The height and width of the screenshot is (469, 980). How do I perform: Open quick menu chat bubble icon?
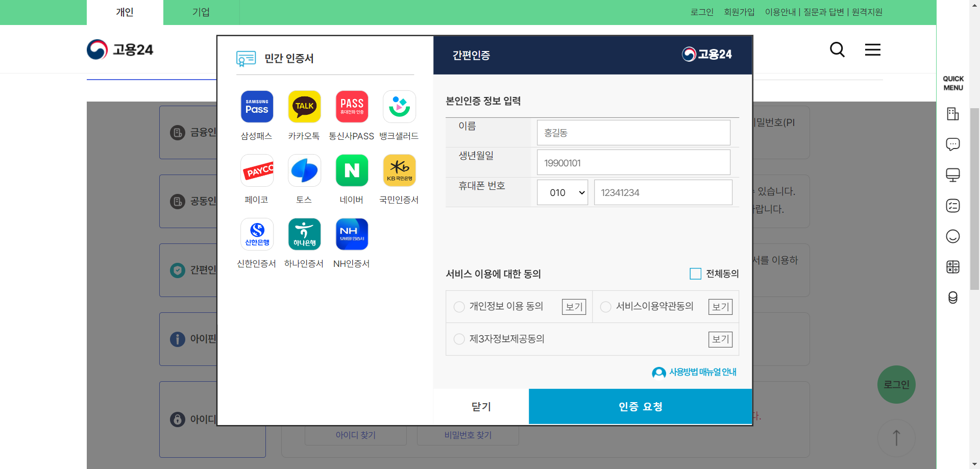(x=953, y=144)
